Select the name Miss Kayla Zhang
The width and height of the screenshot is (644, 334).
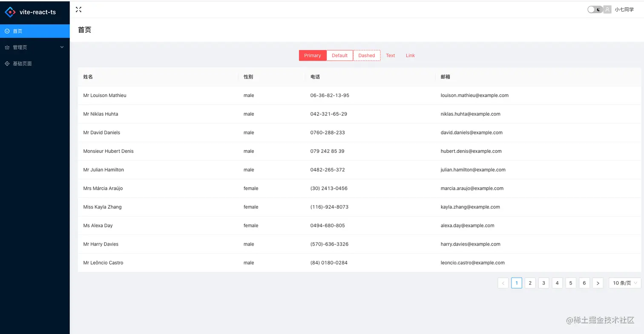103,207
